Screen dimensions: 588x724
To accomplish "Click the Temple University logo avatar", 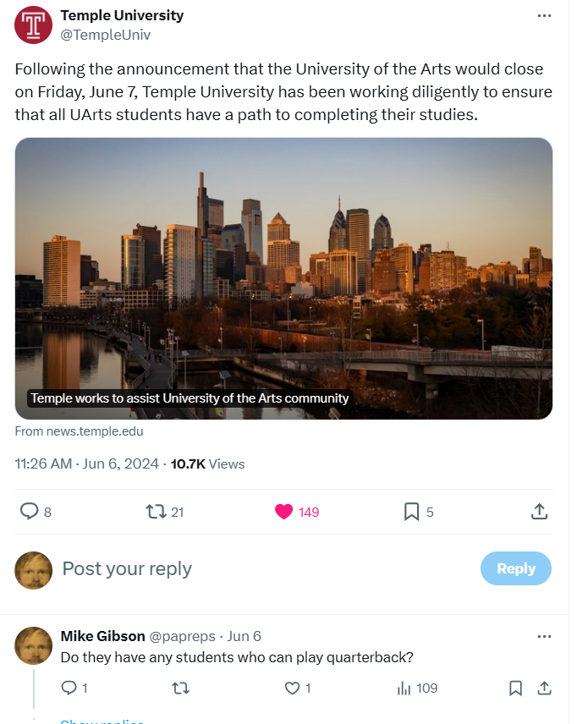I will [34, 25].
